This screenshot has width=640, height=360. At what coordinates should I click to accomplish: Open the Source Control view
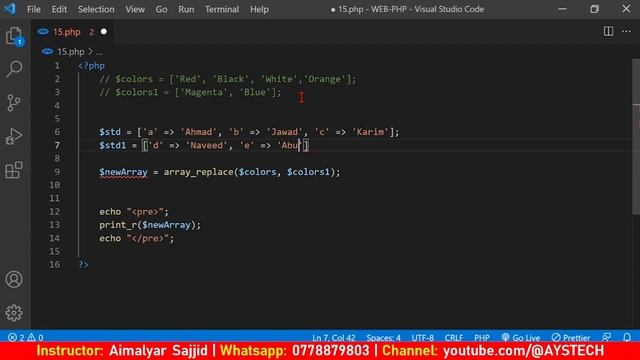tap(14, 103)
